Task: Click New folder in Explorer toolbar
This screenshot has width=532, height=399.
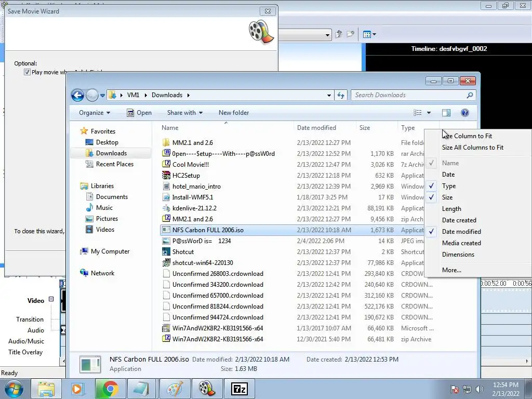Action: pyautogui.click(x=234, y=113)
